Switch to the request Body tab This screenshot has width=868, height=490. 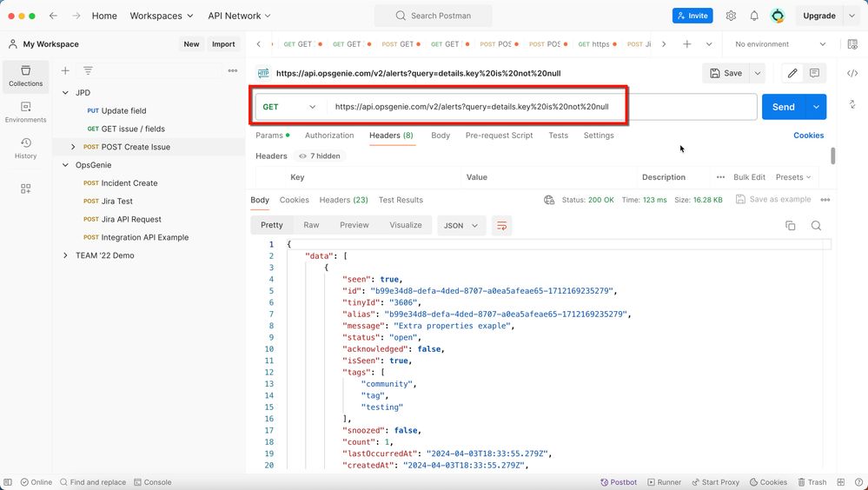point(441,136)
